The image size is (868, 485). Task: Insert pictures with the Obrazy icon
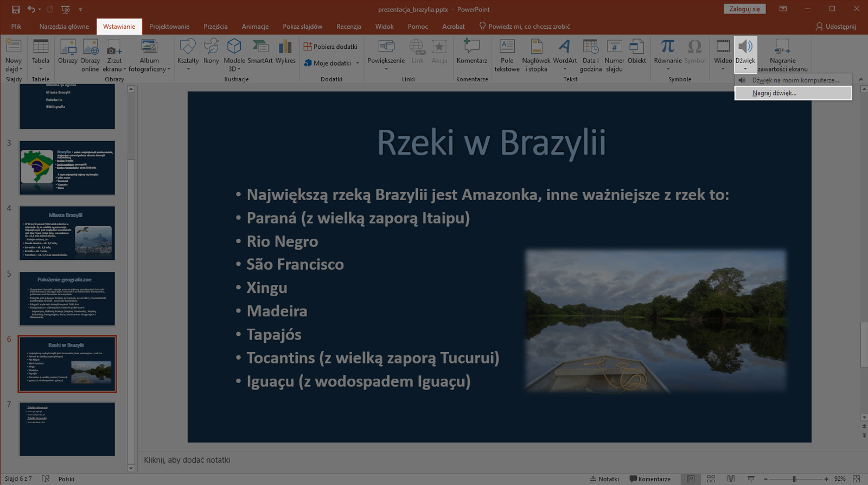[x=68, y=52]
